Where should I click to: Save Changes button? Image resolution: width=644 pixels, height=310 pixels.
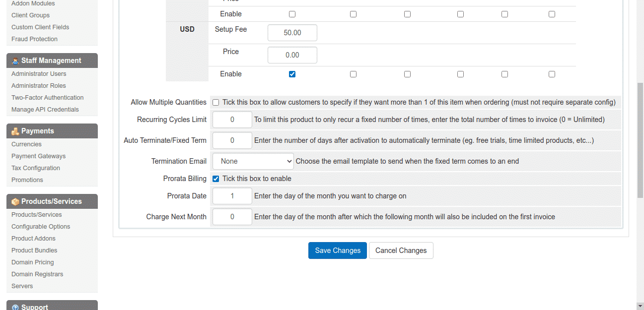338,250
